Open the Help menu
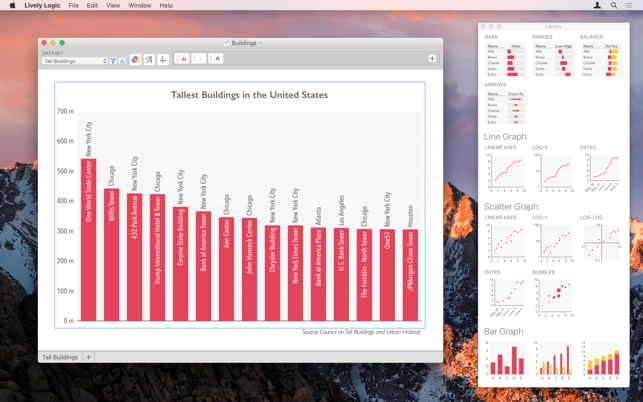643x402 pixels. tap(166, 5)
